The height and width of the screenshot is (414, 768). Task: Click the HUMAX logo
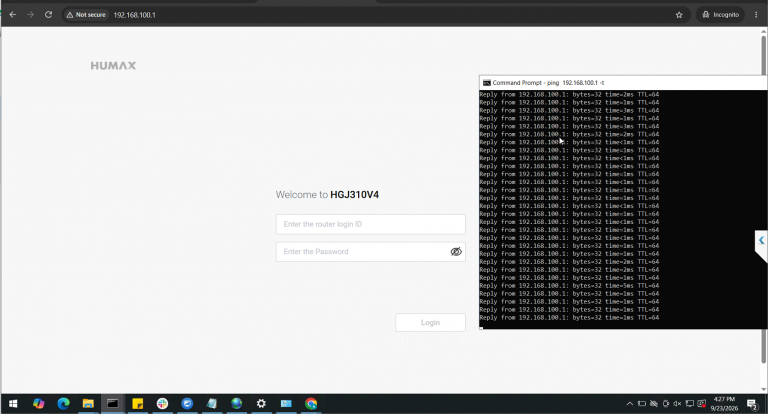click(x=113, y=66)
